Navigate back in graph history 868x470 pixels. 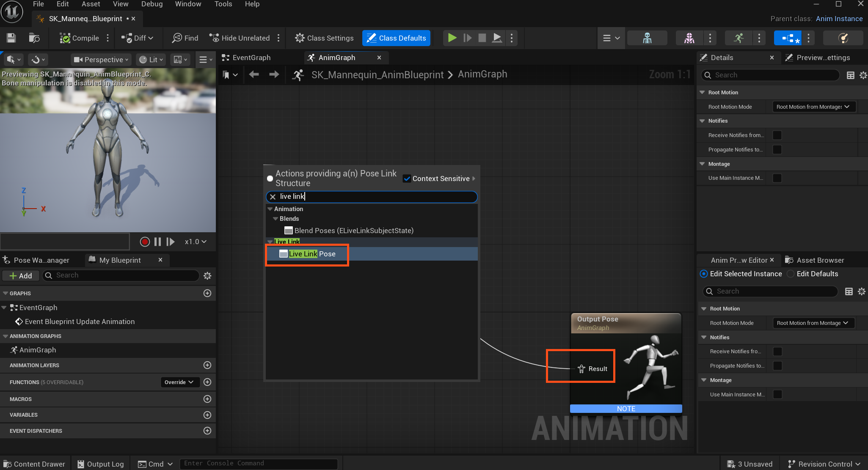tap(254, 74)
